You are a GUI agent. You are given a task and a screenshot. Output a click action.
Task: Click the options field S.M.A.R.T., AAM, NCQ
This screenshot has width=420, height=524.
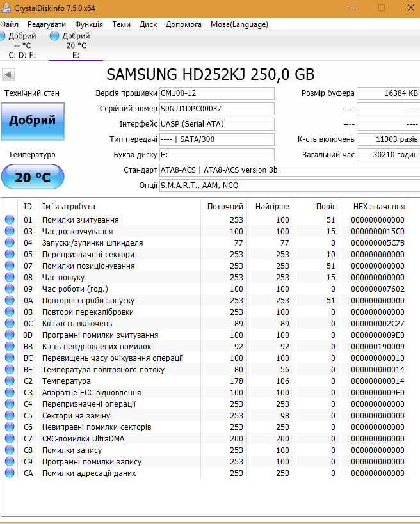[289, 186]
